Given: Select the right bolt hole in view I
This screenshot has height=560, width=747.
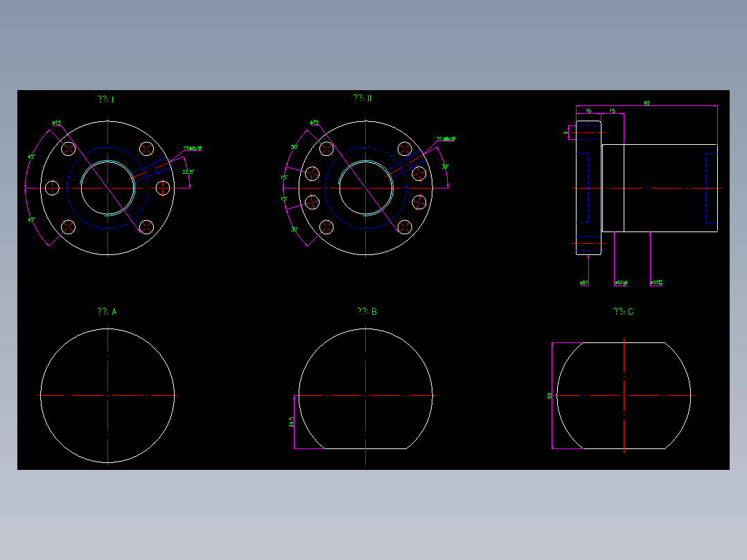Looking at the screenshot, I should (163, 188).
